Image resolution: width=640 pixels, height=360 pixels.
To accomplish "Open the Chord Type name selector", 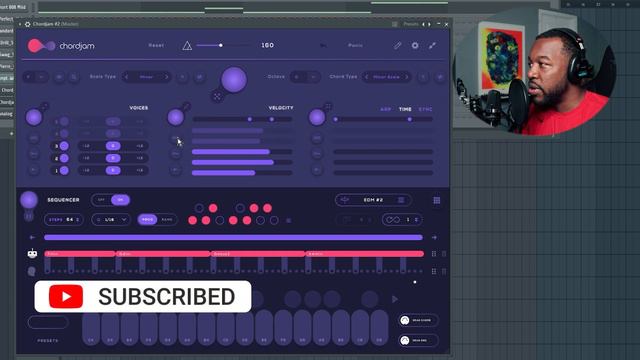I will pos(386,77).
